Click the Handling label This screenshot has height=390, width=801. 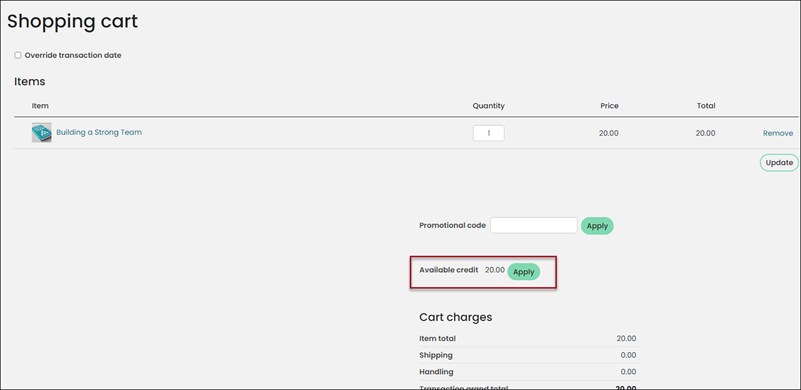[x=436, y=372]
